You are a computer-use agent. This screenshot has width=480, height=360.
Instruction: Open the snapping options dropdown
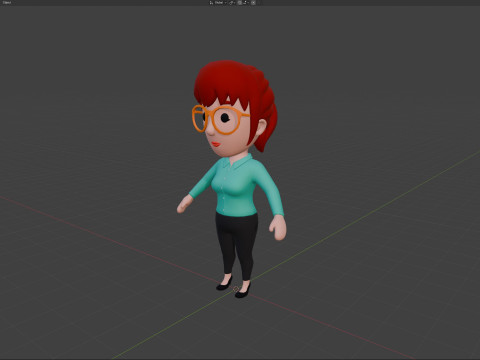click(246, 2)
